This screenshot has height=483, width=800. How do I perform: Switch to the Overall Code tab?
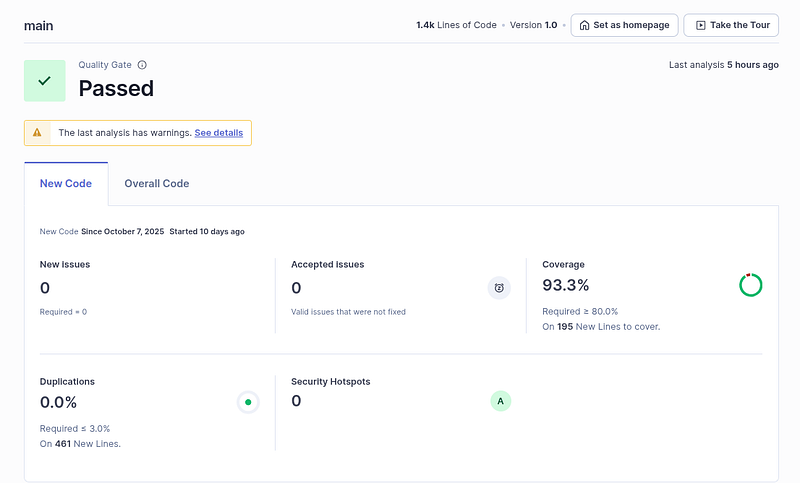coord(157,184)
